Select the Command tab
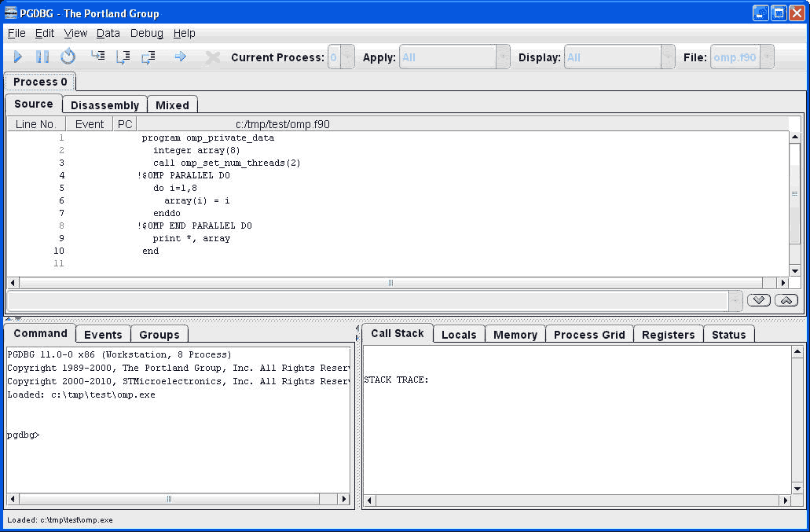This screenshot has width=810, height=532. [x=40, y=333]
